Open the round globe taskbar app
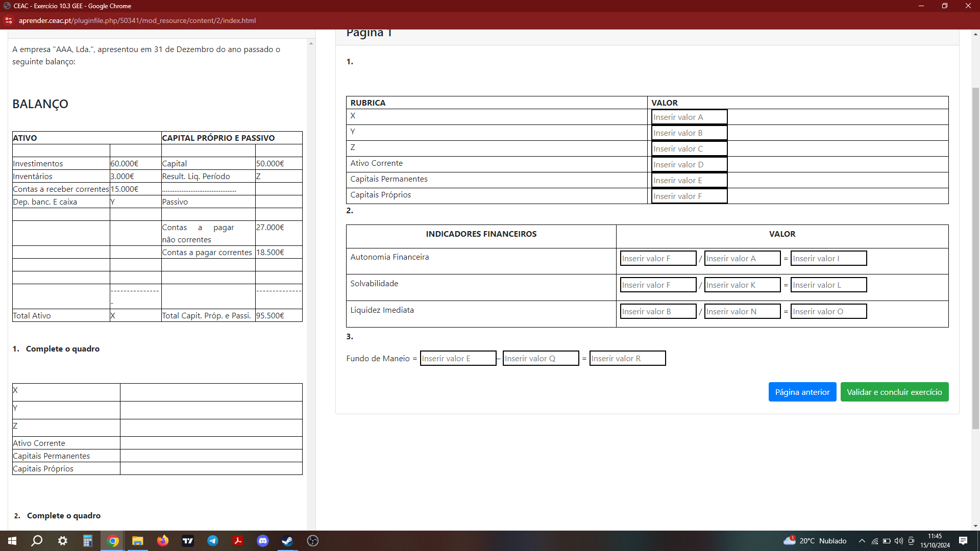The image size is (980, 551). click(313, 541)
